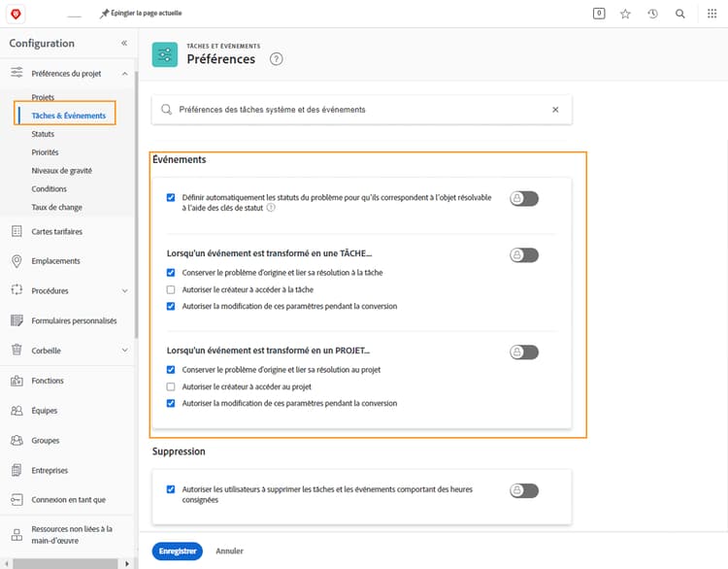728x569 pixels.
Task: Click the teal Préférences header icon
Action: (x=165, y=54)
